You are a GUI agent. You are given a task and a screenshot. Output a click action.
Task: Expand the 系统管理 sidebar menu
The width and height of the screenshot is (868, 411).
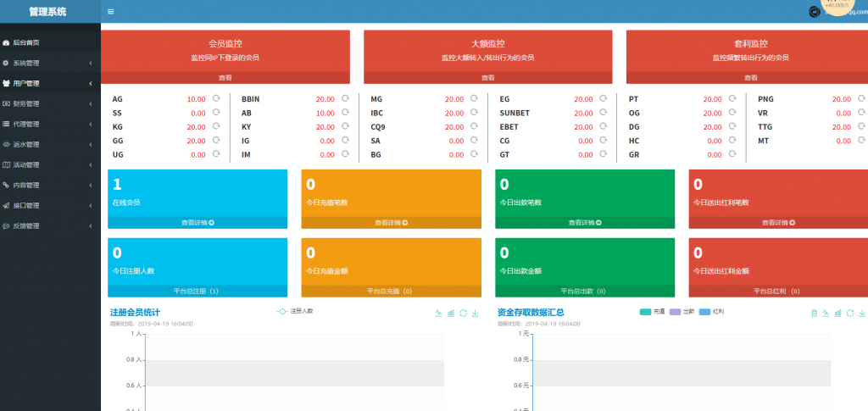pyautogui.click(x=50, y=63)
